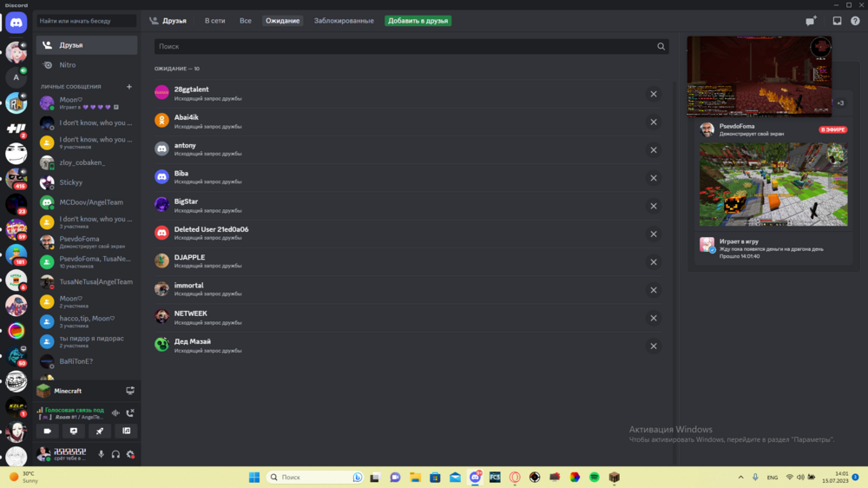Cancel friend request to immortal
This screenshot has height=488, width=868.
654,290
